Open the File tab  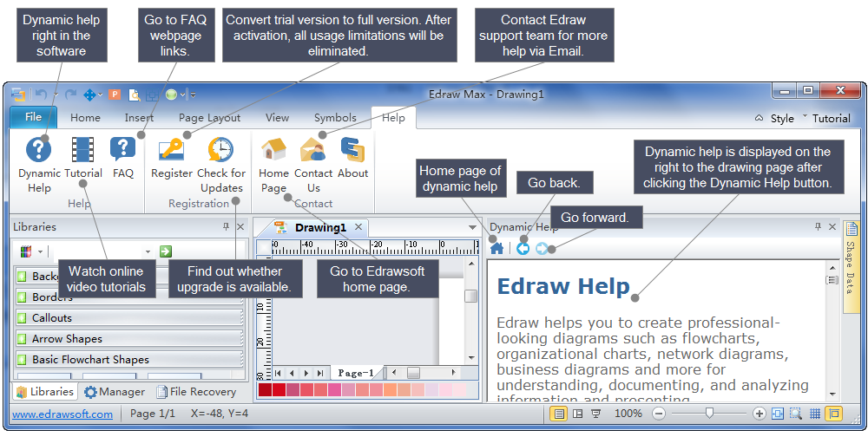33,117
